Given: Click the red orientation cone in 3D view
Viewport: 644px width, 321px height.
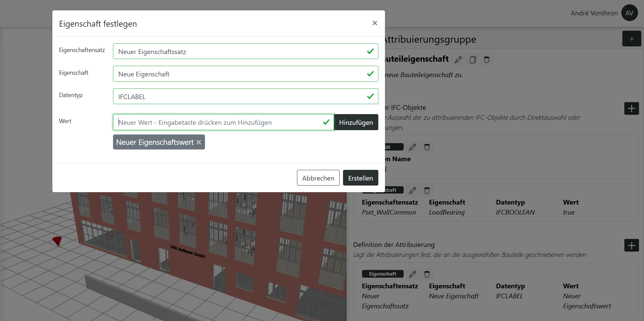Looking at the screenshot, I should point(57,241).
